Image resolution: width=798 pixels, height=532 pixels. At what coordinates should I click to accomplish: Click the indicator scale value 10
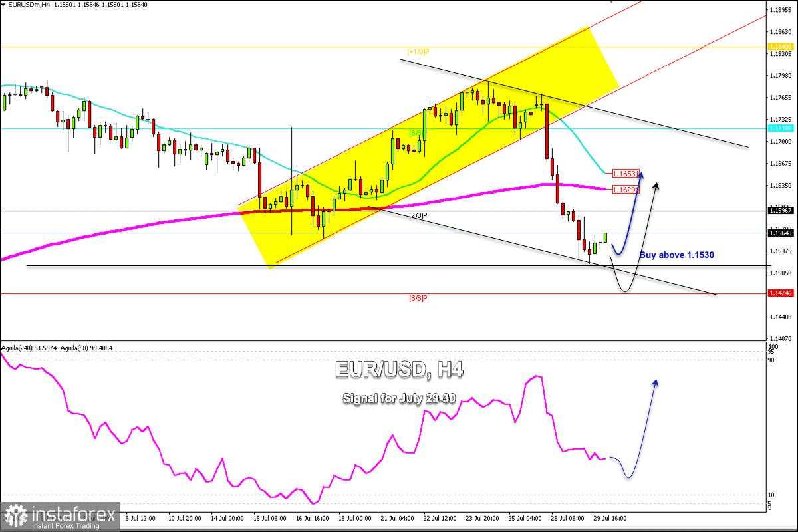click(771, 495)
